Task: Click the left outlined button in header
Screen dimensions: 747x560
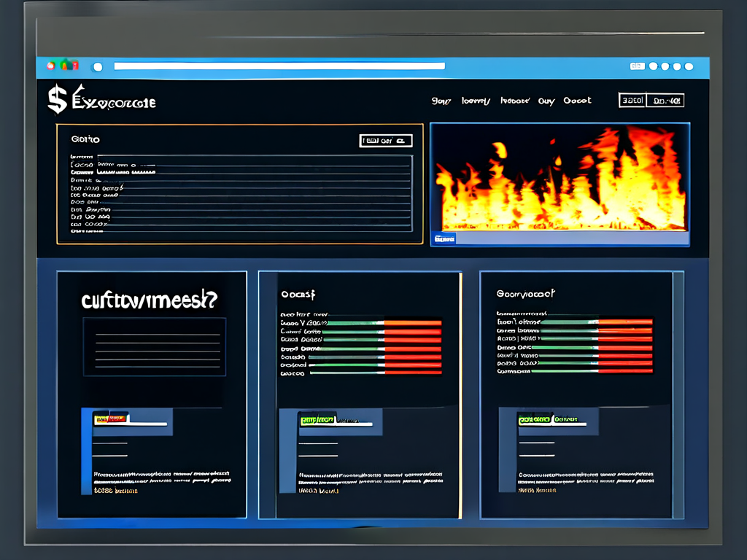Action: (631, 101)
